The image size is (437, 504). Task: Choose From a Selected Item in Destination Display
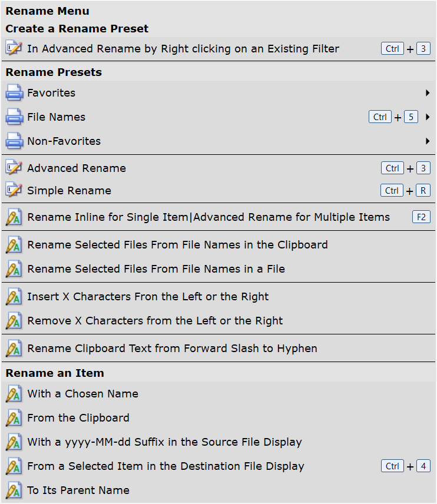coord(165,466)
